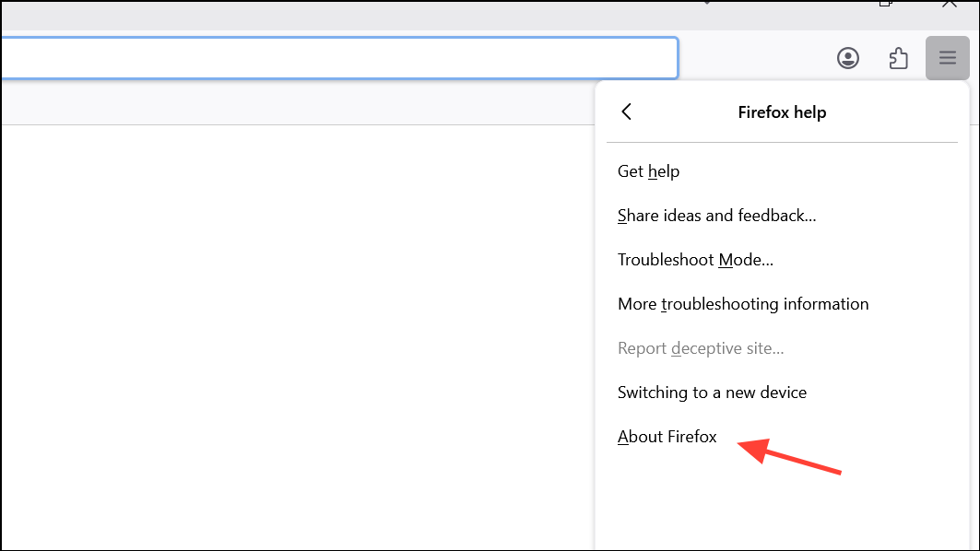Close the Firefox window with X
Viewport: 980px width, 551px height.
(x=949, y=3)
